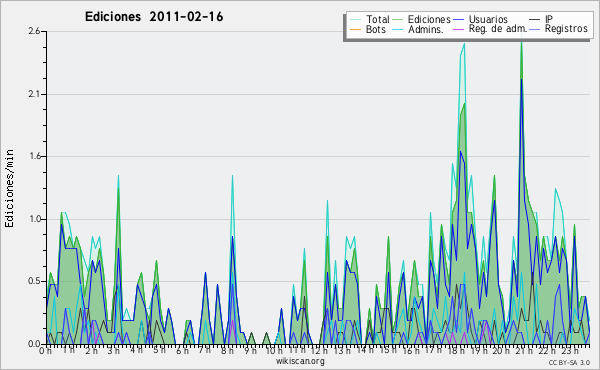This screenshot has height=370, width=600.
Task: Click the Ediciones legend color line
Action: [398, 20]
